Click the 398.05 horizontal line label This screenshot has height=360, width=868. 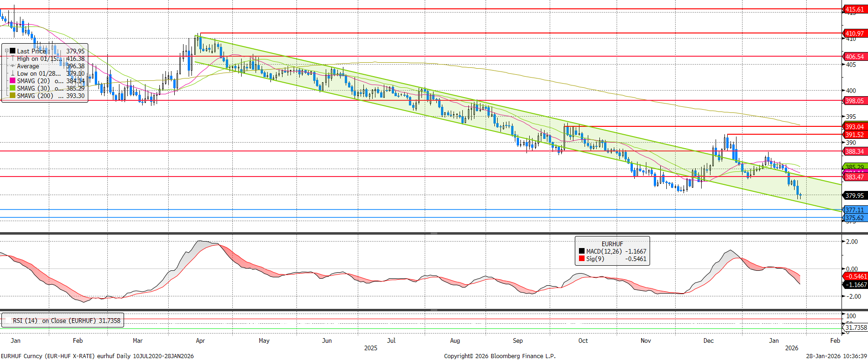(x=855, y=101)
